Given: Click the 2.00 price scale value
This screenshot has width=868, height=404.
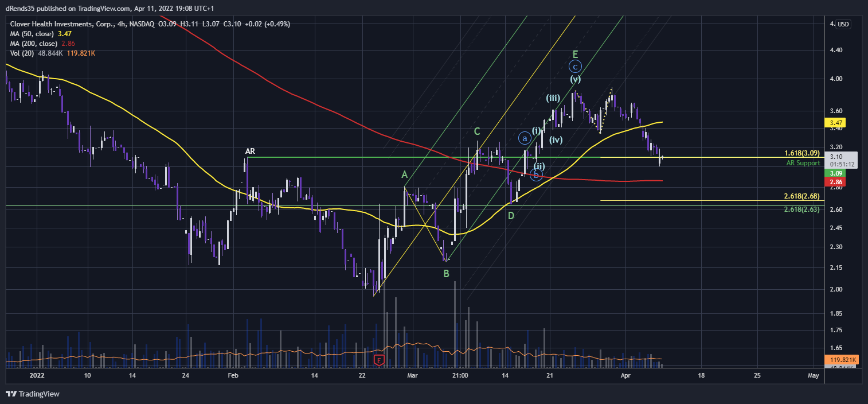Looking at the screenshot, I should (836, 289).
